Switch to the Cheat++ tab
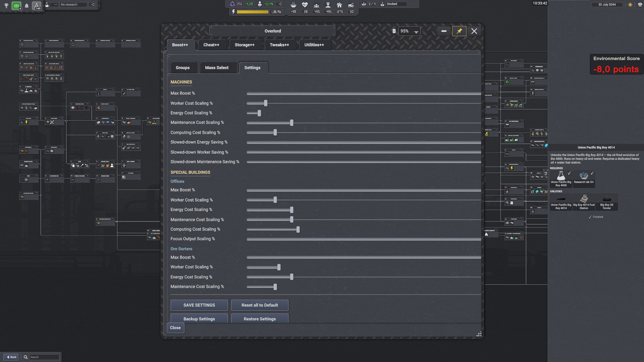The image size is (644, 362). click(x=211, y=45)
